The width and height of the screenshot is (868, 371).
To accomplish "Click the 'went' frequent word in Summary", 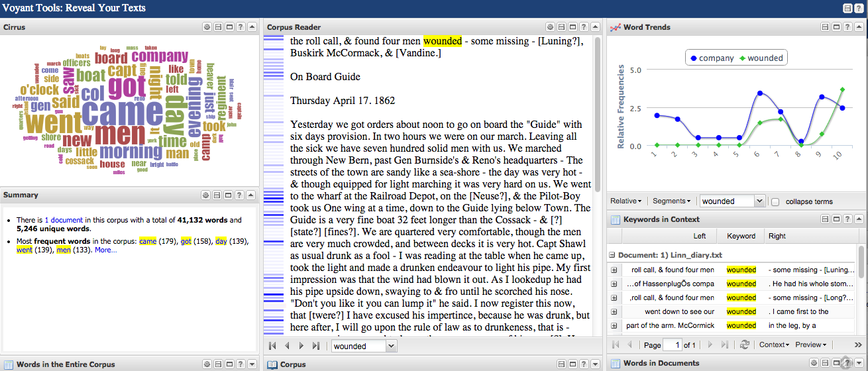I will point(25,250).
